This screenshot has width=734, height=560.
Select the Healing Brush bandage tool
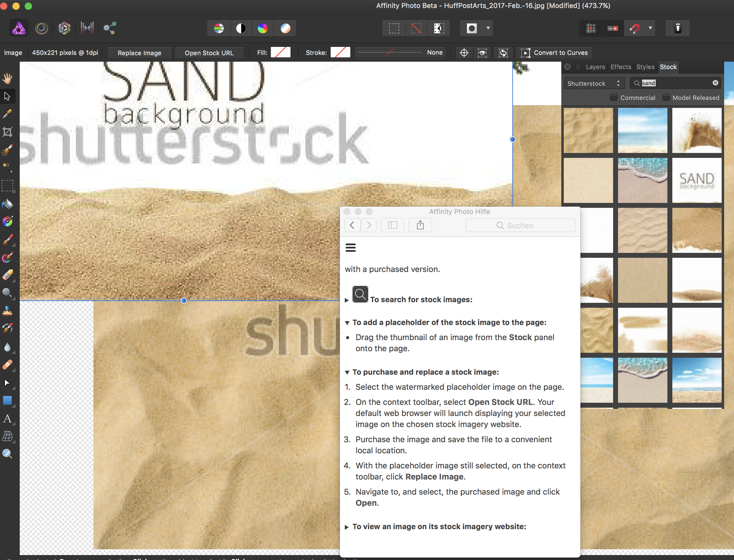click(x=7, y=364)
